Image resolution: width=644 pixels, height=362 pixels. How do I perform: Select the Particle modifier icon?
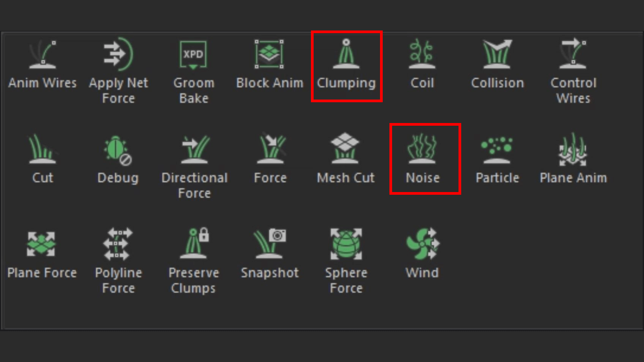(x=497, y=150)
